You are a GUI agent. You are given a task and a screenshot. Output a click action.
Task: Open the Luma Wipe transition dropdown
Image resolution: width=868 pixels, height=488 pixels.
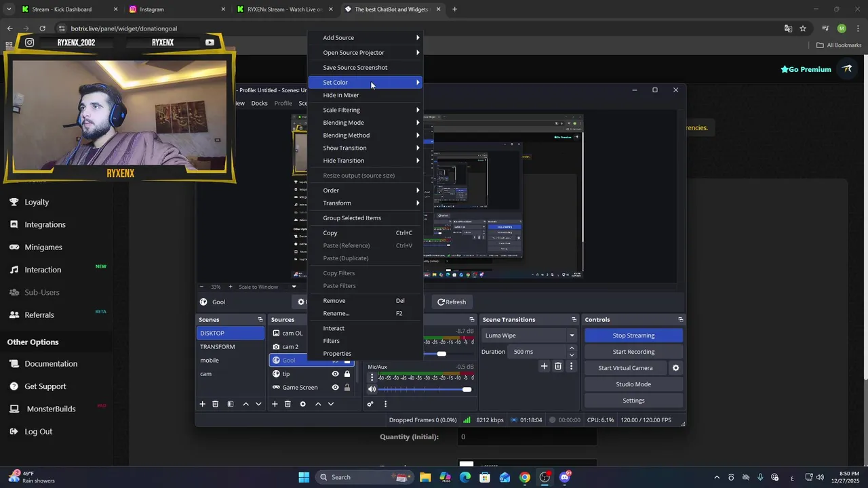(530, 335)
